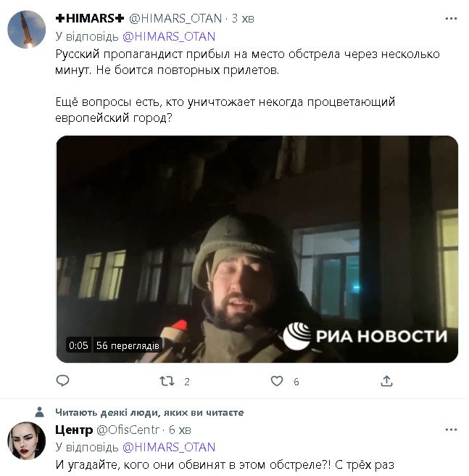This screenshot has height=476, width=469.
Task: Open Центр profile avatar
Action: click(x=26, y=440)
